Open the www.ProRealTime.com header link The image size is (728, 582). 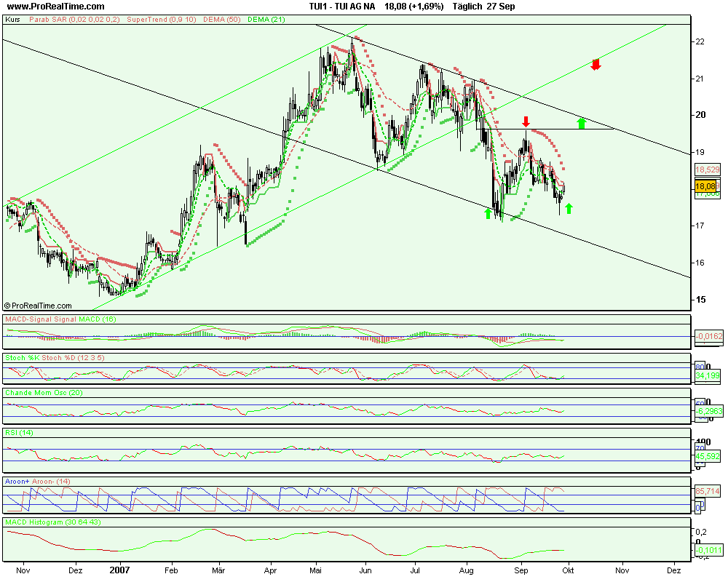pyautogui.click(x=56, y=7)
